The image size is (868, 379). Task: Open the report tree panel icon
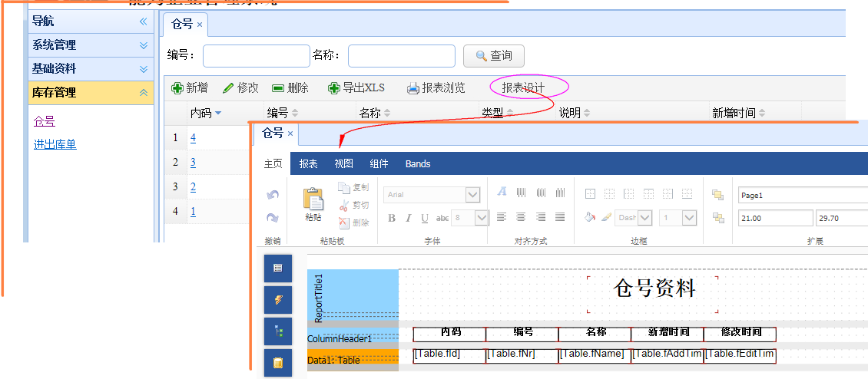[278, 331]
